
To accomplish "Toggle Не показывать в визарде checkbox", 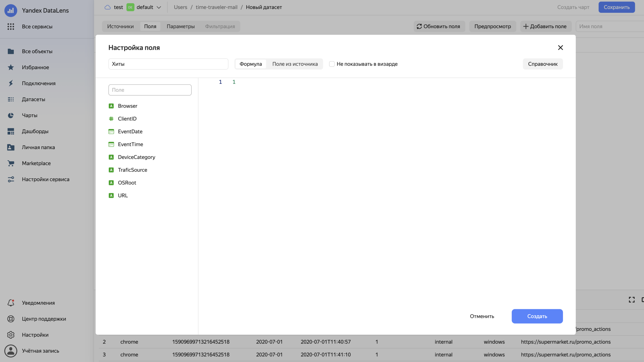I will (x=332, y=64).
